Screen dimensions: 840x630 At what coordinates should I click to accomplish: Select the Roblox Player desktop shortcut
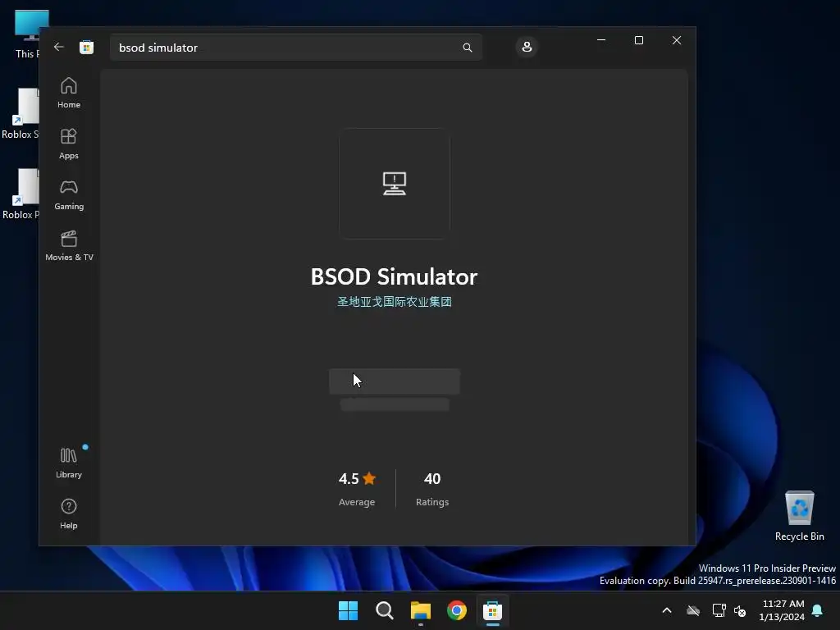pyautogui.click(x=21, y=194)
